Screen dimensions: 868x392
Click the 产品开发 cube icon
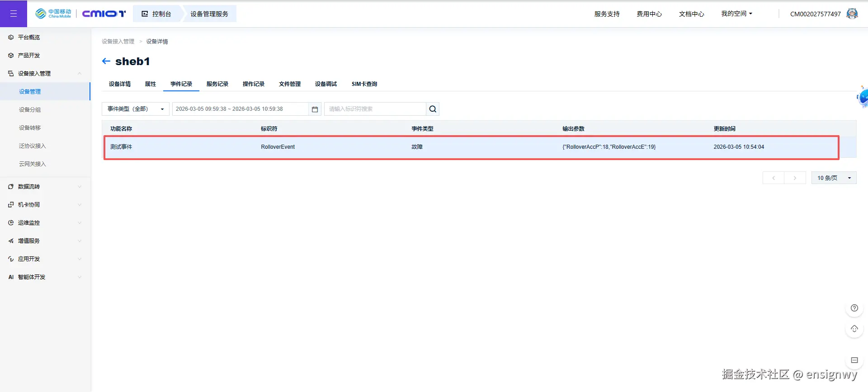[x=11, y=55]
